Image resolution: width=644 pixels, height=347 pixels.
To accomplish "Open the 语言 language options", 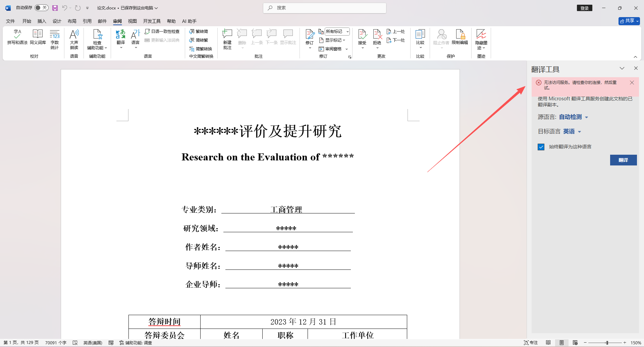I will tap(136, 39).
